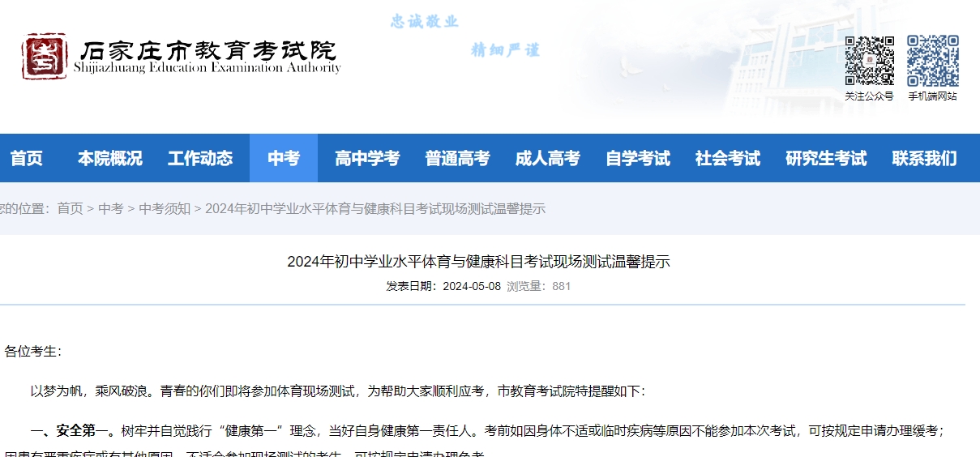
Task: Go to 自学考试 page
Action: pos(638,159)
